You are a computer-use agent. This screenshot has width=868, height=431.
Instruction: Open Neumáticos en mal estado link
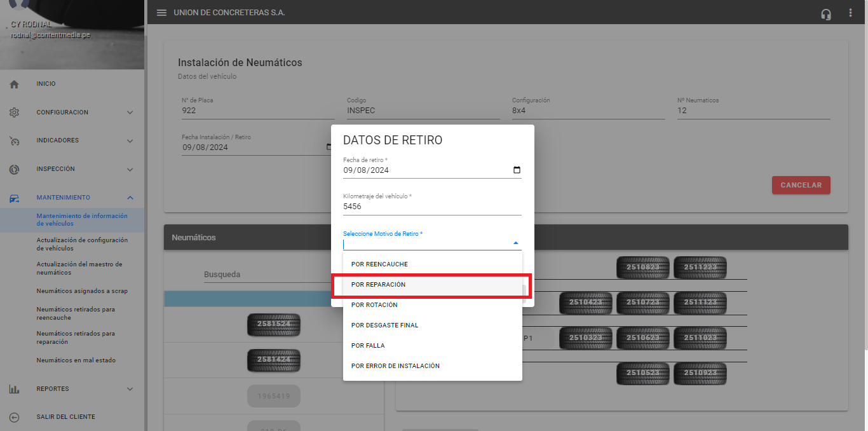(x=76, y=360)
